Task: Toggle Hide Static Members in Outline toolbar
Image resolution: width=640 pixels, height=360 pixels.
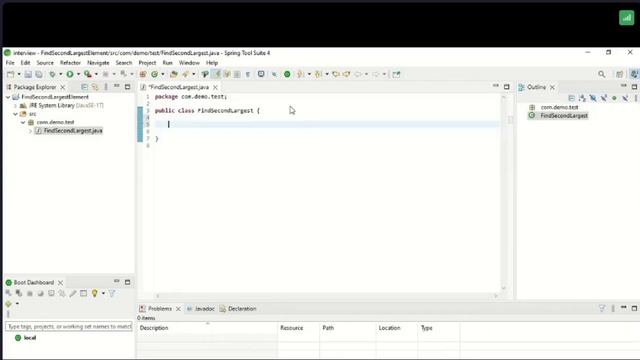Action: 604,98
